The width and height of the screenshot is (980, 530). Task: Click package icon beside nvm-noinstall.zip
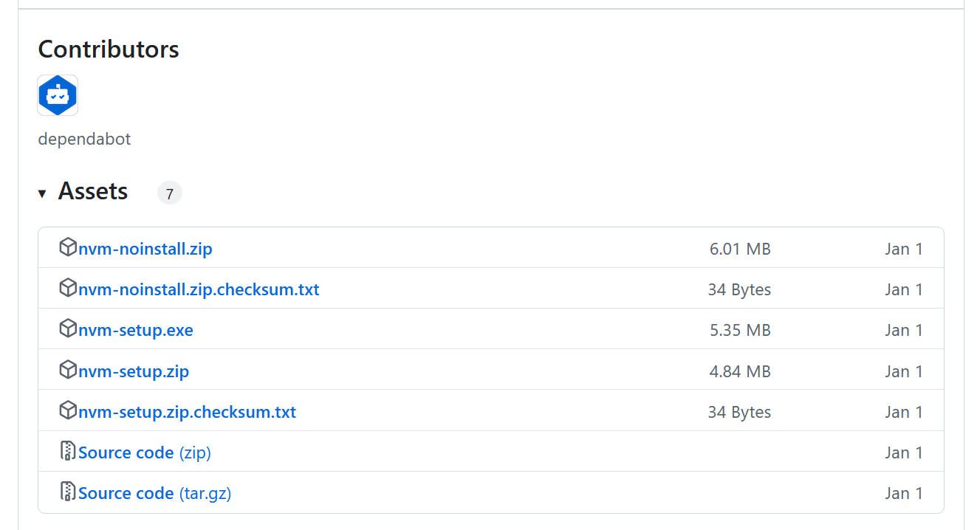[68, 247]
